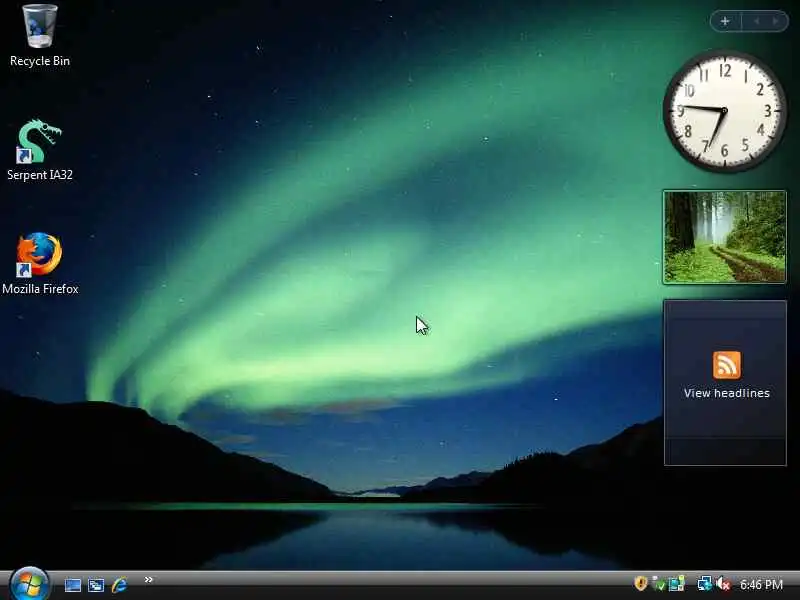Open the Windows Security Center shield tray icon
Viewport: 800px width, 600px height.
pos(640,583)
